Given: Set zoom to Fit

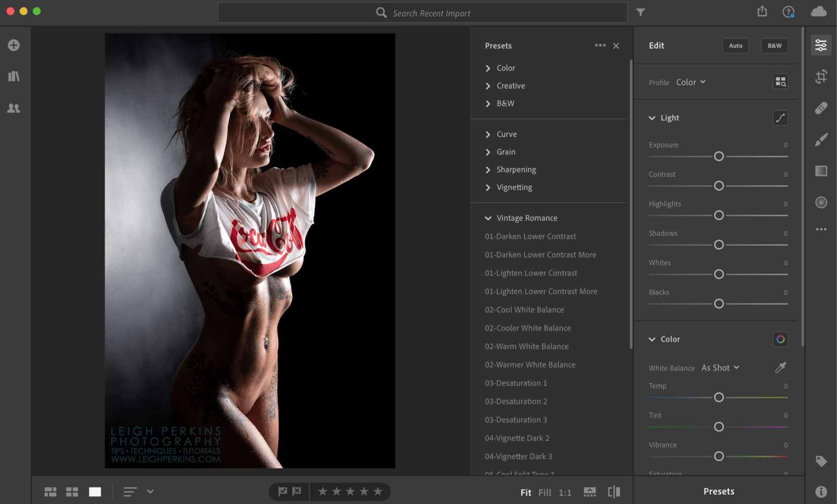Looking at the screenshot, I should pyautogui.click(x=526, y=492).
